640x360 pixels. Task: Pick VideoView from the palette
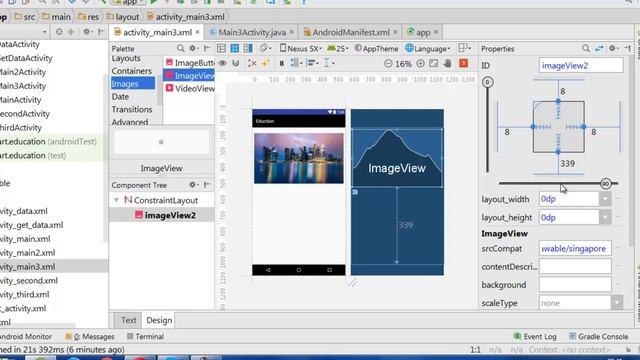(189, 88)
